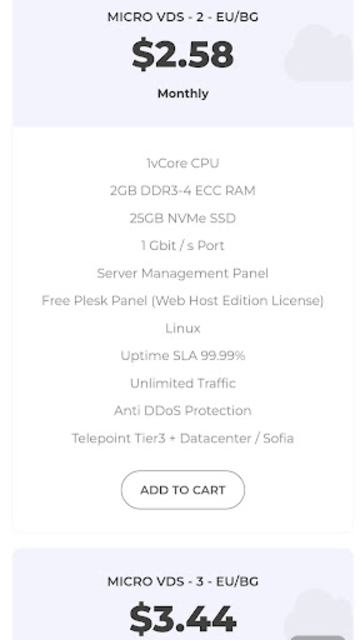The image size is (360, 640).
Task: Click the Monthly billing label
Action: point(183,94)
